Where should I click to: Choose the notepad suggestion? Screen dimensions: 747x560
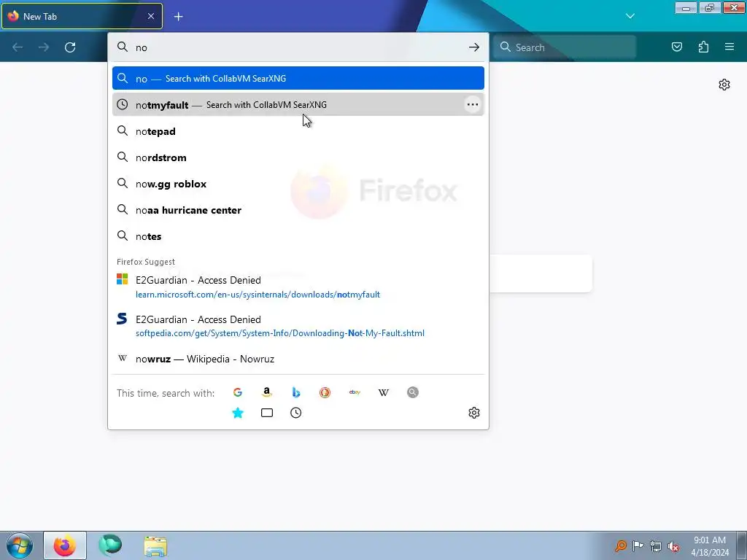click(298, 131)
